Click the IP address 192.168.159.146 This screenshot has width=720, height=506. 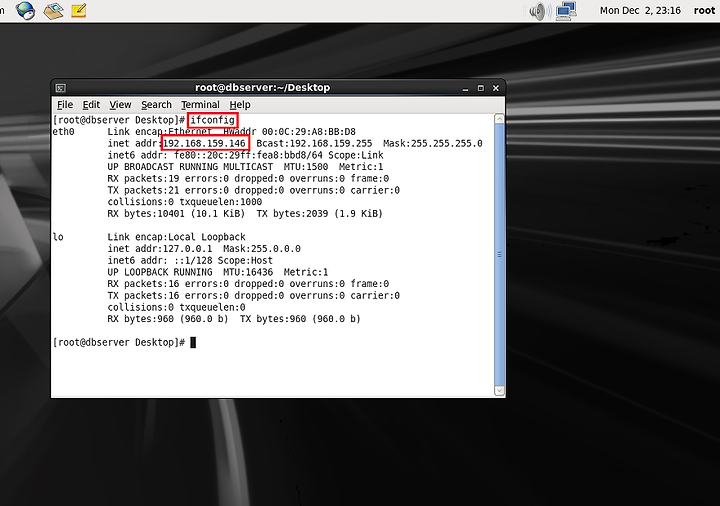point(205,143)
